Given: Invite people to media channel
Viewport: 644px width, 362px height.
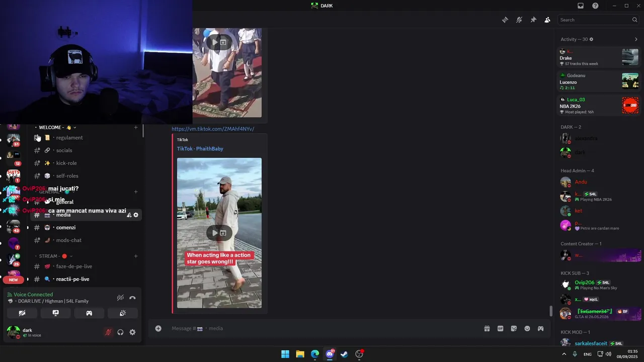Looking at the screenshot, I should [x=129, y=215].
